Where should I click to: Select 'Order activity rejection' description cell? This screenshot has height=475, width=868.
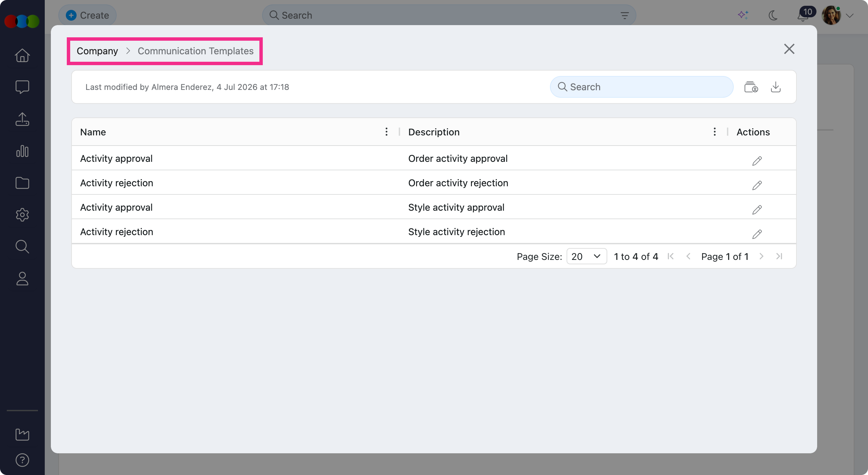click(458, 183)
